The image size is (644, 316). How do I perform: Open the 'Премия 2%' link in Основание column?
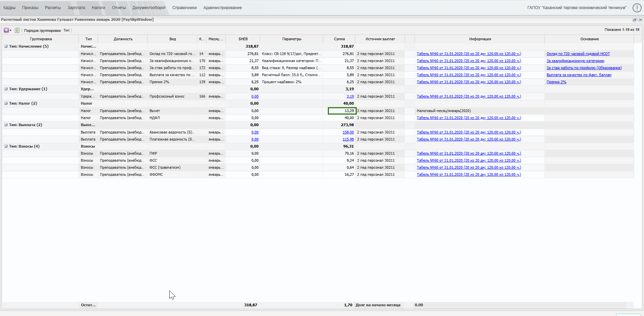click(x=556, y=82)
